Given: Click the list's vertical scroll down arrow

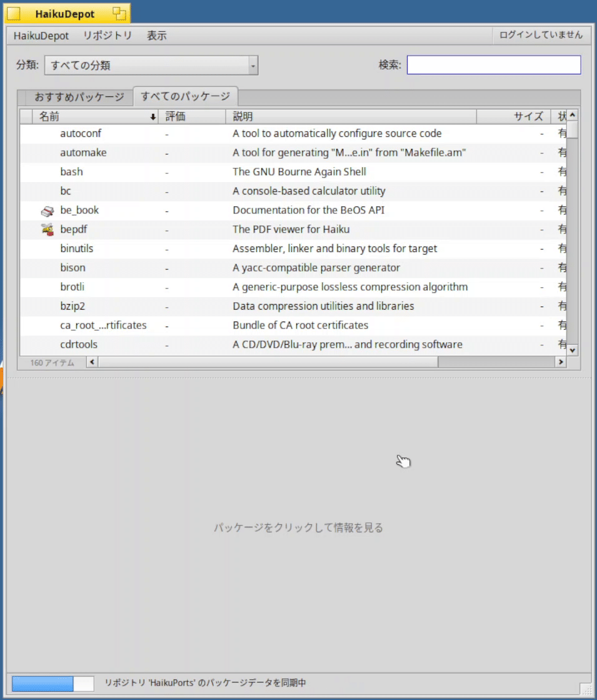Looking at the screenshot, I should pos(573,350).
